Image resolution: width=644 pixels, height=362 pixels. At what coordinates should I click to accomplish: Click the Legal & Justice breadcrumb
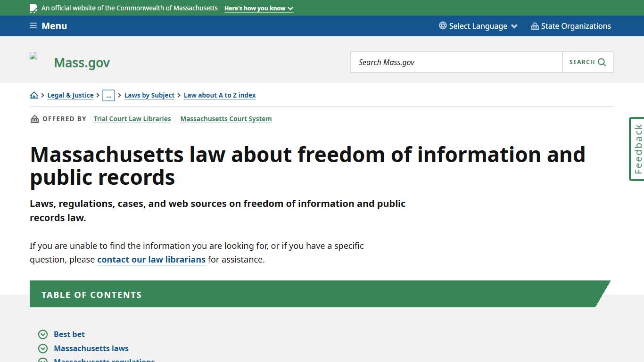click(70, 95)
